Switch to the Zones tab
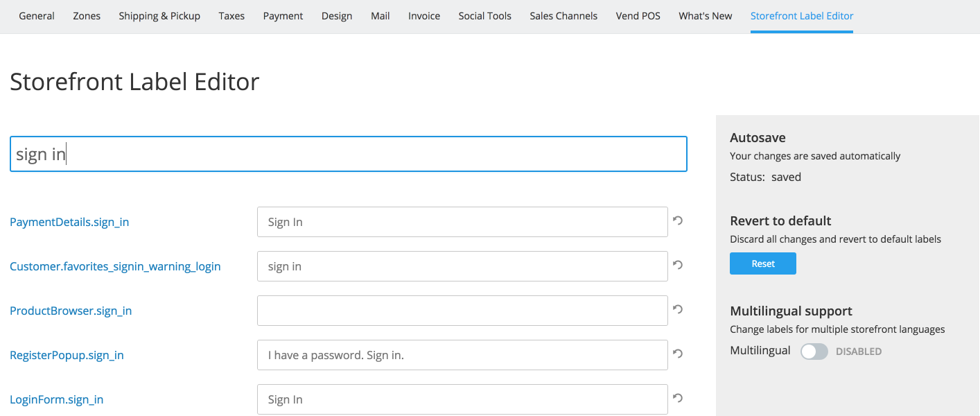This screenshot has height=416, width=980. pyautogui.click(x=87, y=16)
